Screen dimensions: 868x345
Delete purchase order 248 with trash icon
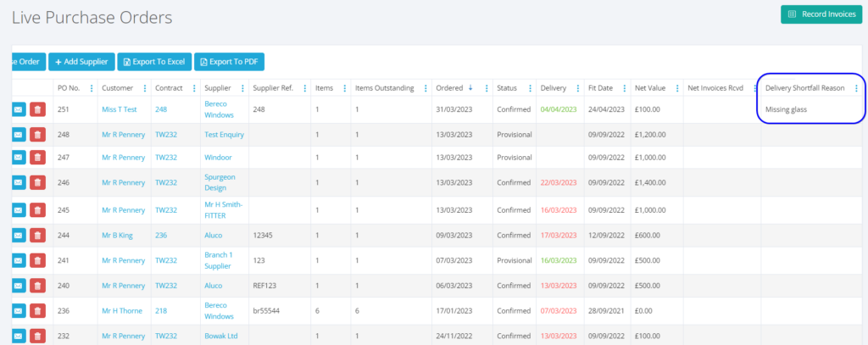(x=37, y=134)
